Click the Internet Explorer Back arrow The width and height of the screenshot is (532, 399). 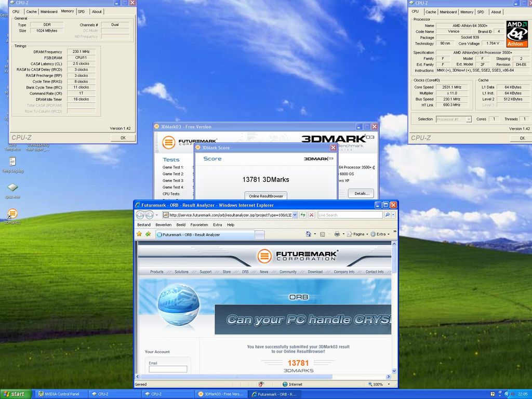140,215
